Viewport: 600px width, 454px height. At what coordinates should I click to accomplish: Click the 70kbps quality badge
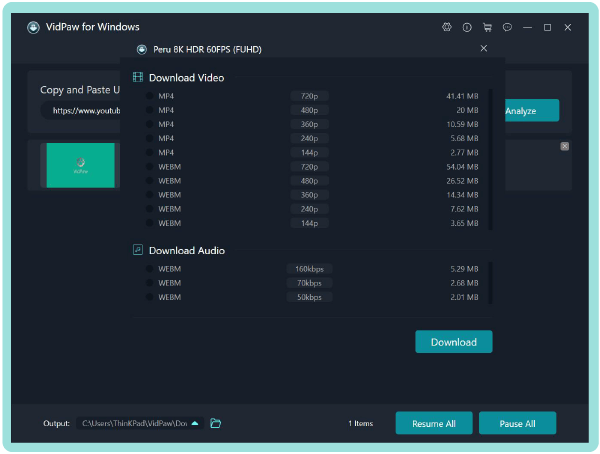click(309, 283)
